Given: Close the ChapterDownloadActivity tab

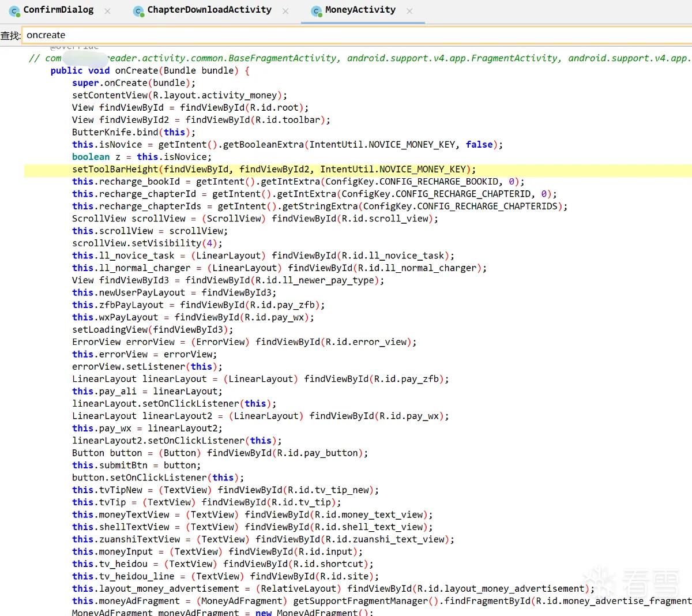Looking at the screenshot, I should (285, 11).
